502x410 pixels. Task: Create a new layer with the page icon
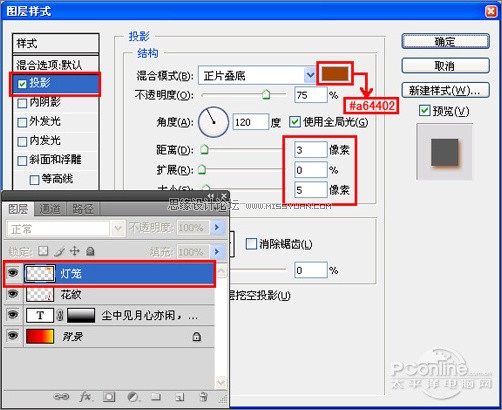180,397
